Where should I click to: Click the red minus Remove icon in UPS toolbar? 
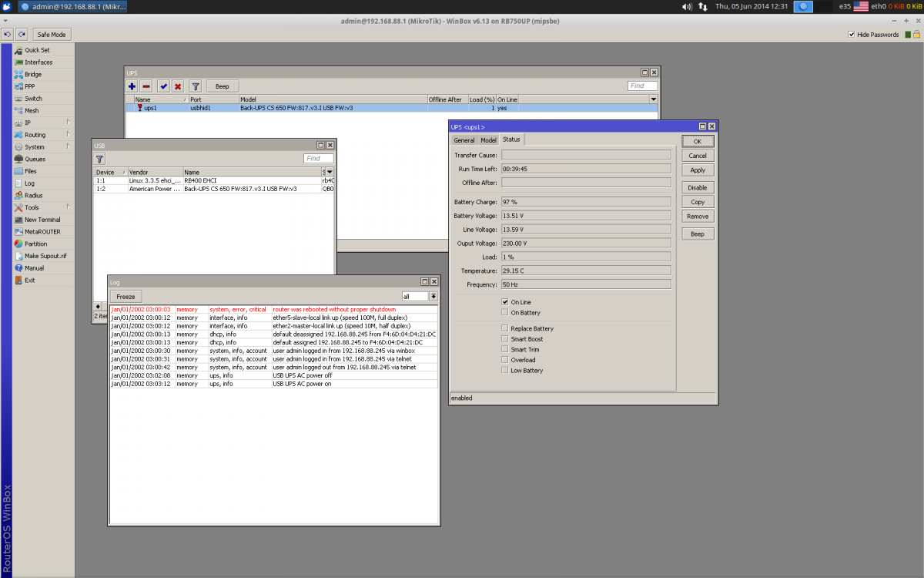[146, 86]
